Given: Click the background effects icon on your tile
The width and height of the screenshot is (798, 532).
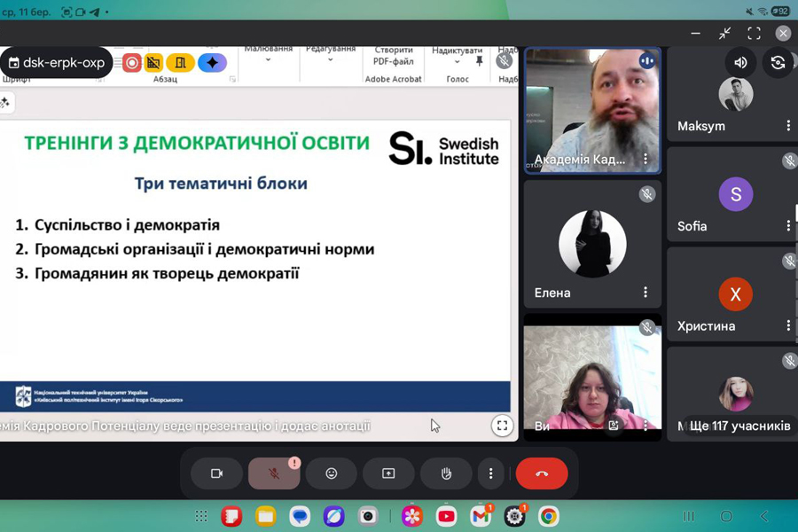Looking at the screenshot, I should [x=614, y=426].
